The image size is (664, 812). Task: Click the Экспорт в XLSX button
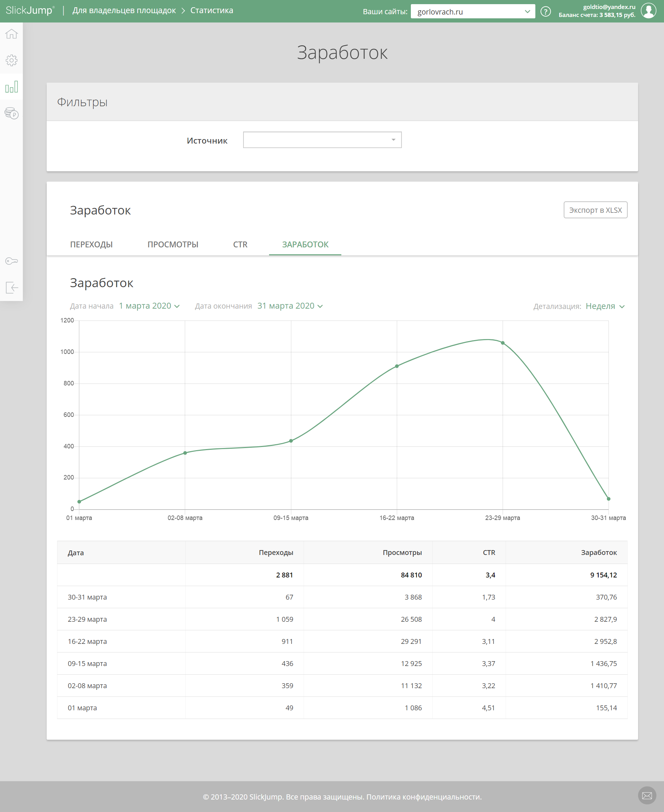coord(596,210)
